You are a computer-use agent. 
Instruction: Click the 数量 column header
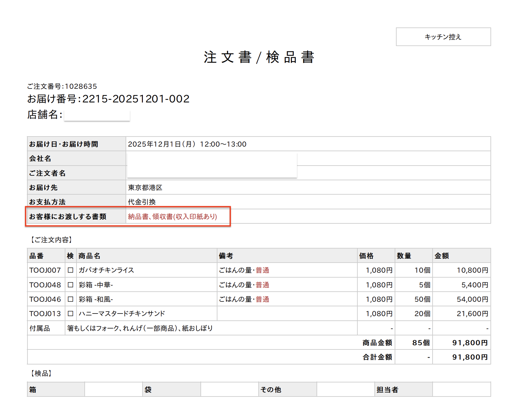point(414,256)
